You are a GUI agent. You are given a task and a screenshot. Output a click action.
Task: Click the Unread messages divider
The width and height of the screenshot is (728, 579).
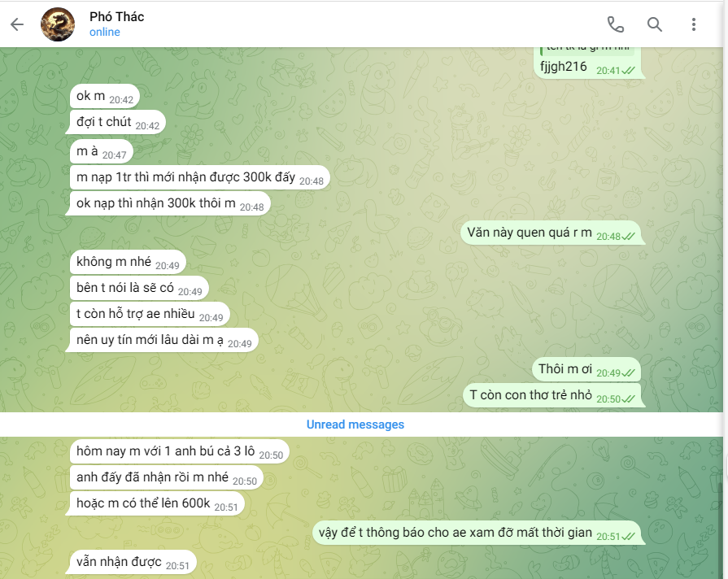[x=355, y=424]
